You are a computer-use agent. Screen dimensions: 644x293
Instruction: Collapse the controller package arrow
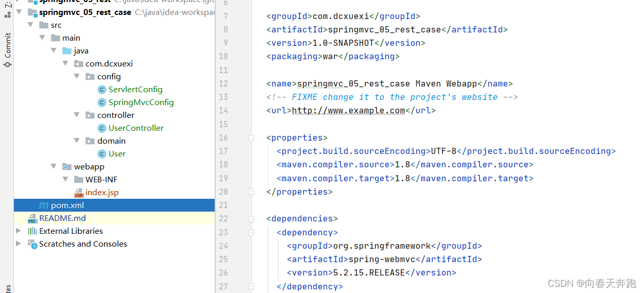77,115
